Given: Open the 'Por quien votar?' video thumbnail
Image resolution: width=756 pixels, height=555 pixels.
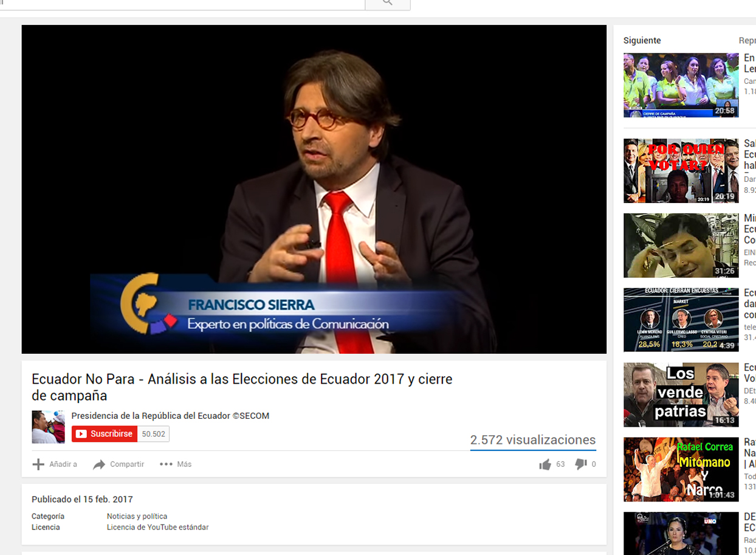Looking at the screenshot, I should tap(681, 171).
